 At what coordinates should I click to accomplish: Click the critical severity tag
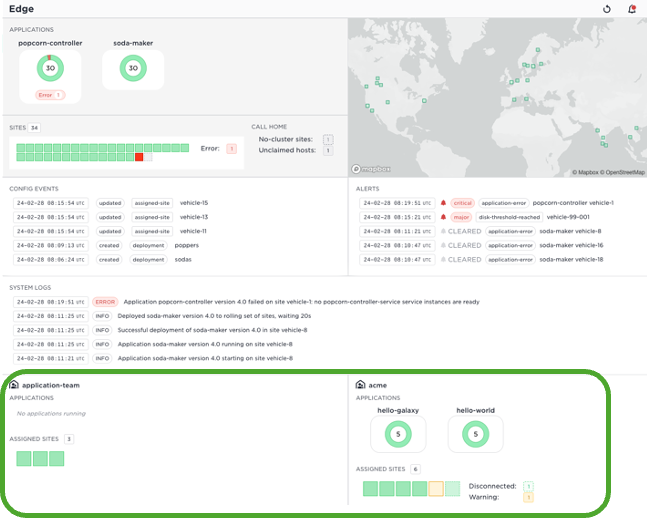tap(462, 203)
